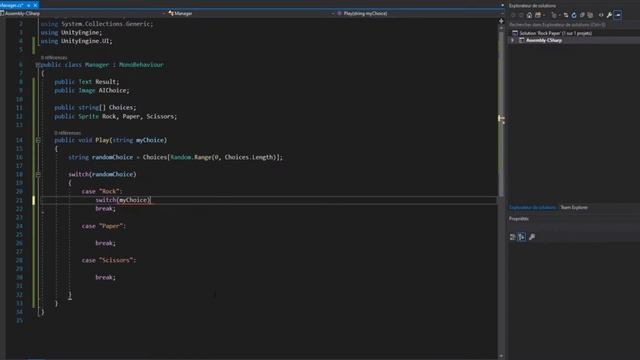Viewport: 640px width, 360px height.
Task: Switch to the Team Explorer tab
Action: tap(574, 207)
